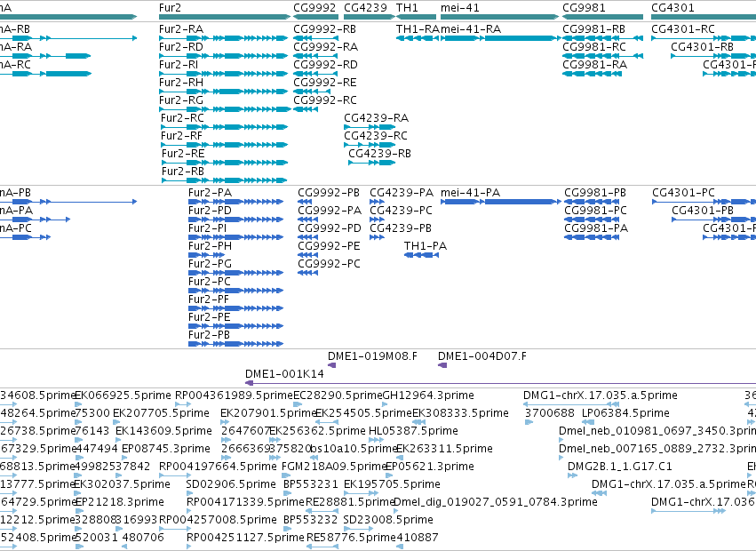The height and width of the screenshot is (551, 756).
Task: Click the EK207705.5prime EST label
Action: tap(161, 413)
